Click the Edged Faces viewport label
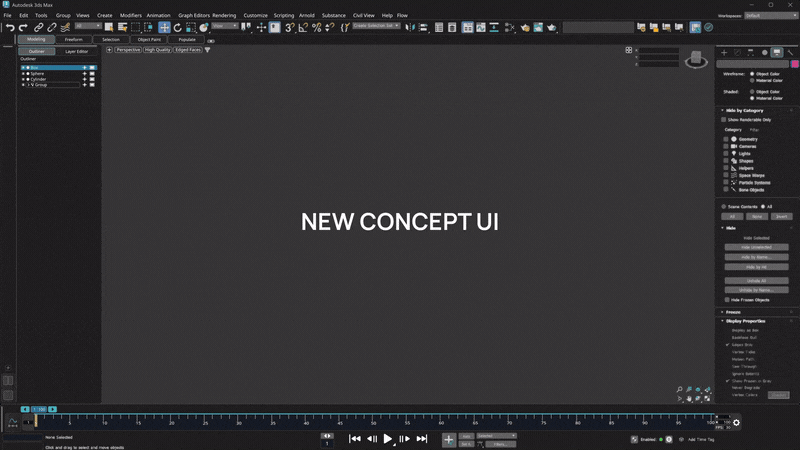The width and height of the screenshot is (800, 450). pyautogui.click(x=188, y=50)
